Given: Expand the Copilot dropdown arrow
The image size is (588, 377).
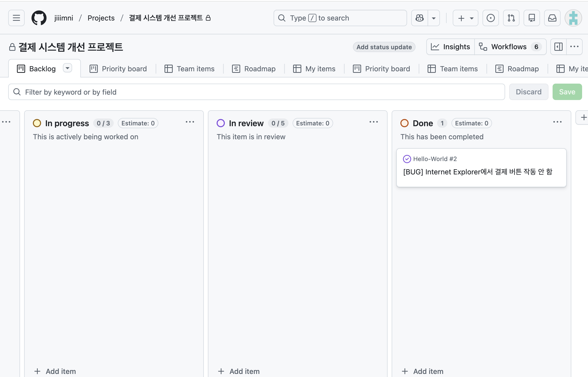Looking at the screenshot, I should (434, 18).
